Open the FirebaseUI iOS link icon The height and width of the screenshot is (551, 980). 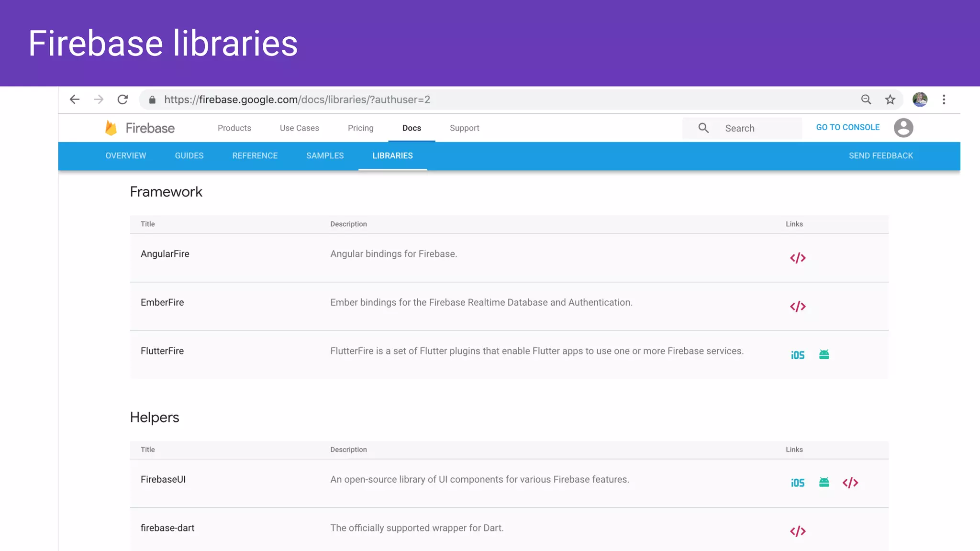[x=798, y=483]
